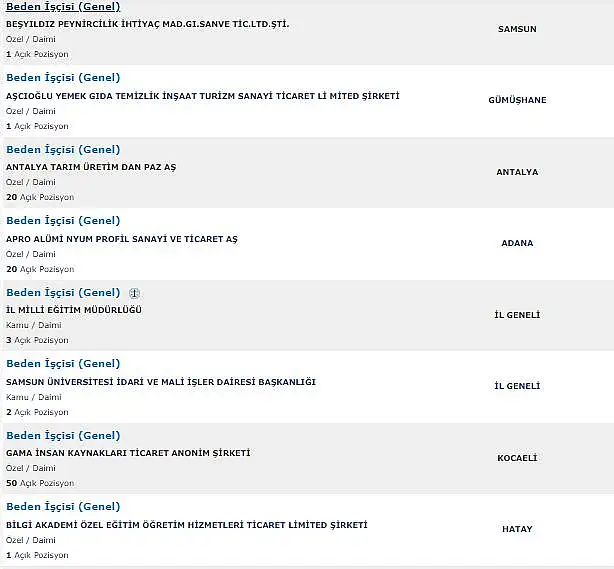
Task: Select the HATAY location label
Action: [x=517, y=529]
